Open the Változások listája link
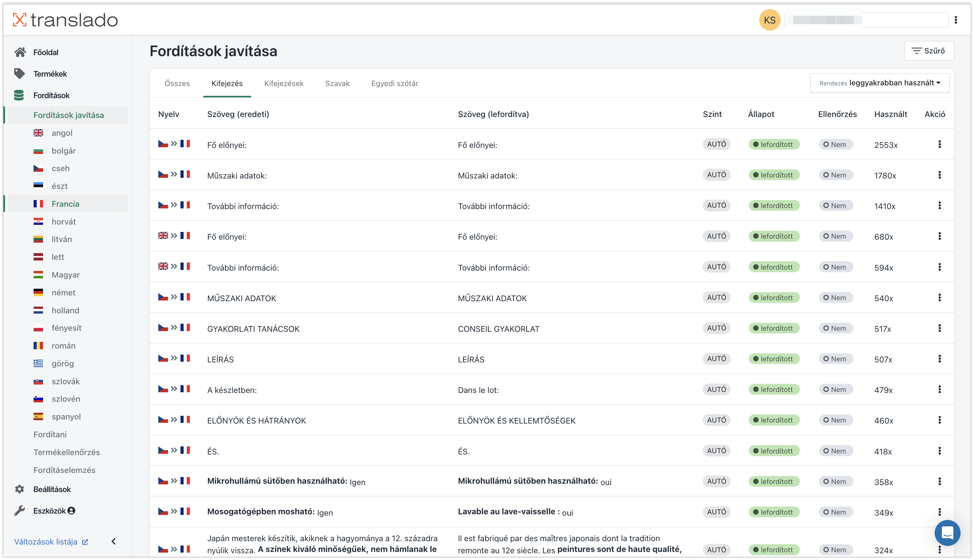The height and width of the screenshot is (560, 974). 51,542
